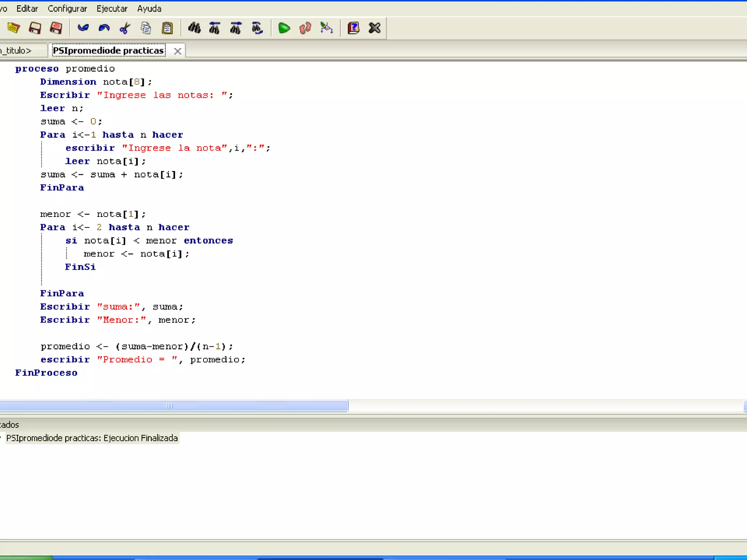
Task: Open Find with the binoculars icon
Action: coord(194,28)
